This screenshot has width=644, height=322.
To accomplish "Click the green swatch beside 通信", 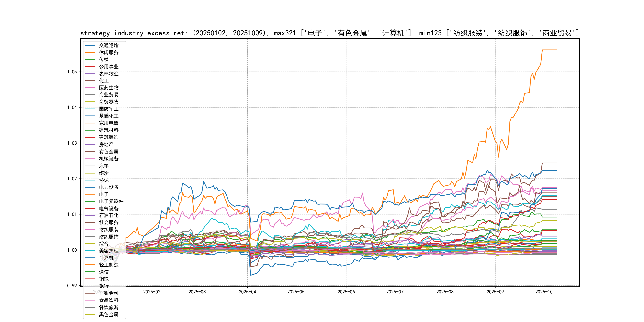I will point(90,272).
